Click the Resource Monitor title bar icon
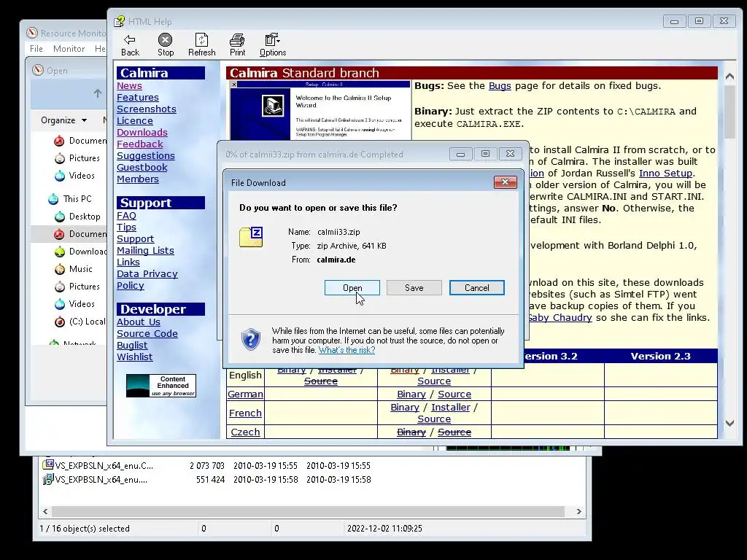Screen dimensions: 747x560 click(32, 33)
